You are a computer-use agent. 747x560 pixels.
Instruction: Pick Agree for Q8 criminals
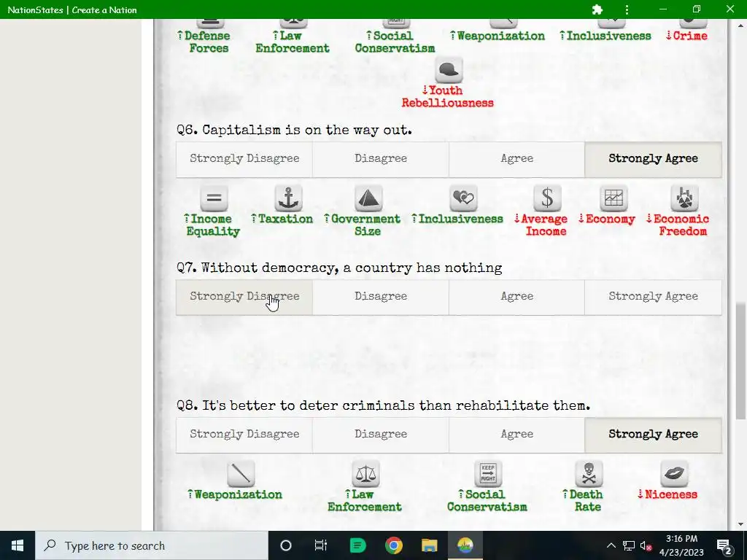(x=517, y=435)
